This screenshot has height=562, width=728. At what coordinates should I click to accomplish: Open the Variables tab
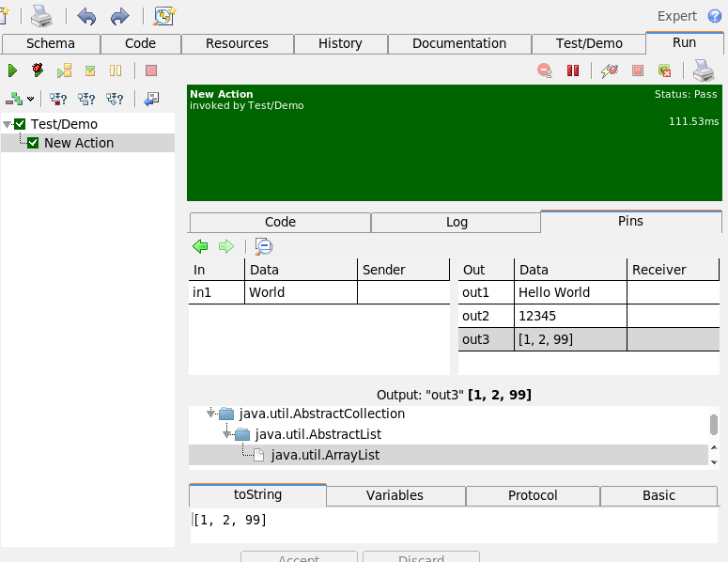[x=395, y=495]
